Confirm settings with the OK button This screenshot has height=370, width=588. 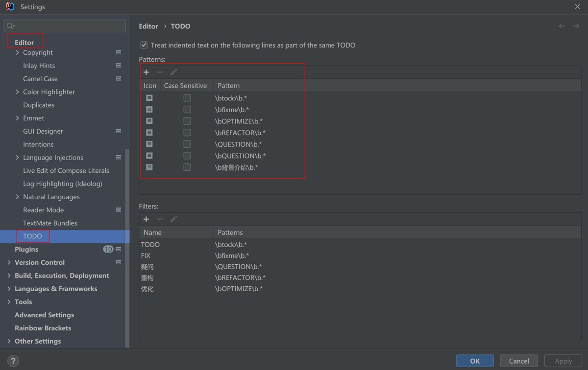point(474,361)
